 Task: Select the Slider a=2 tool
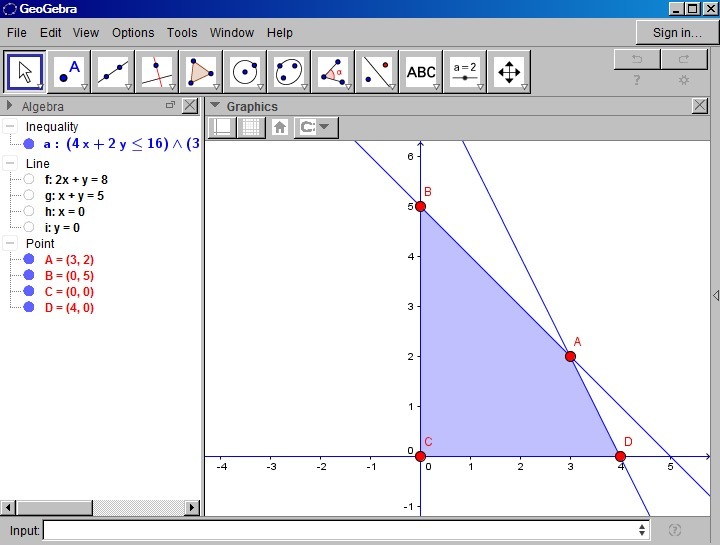(465, 72)
